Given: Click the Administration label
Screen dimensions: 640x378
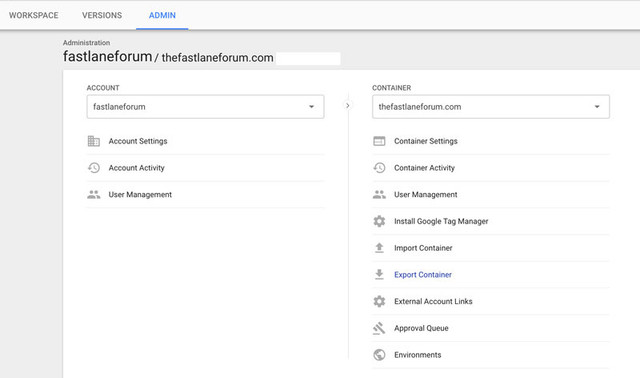Looking at the screenshot, I should pyautogui.click(x=87, y=42).
